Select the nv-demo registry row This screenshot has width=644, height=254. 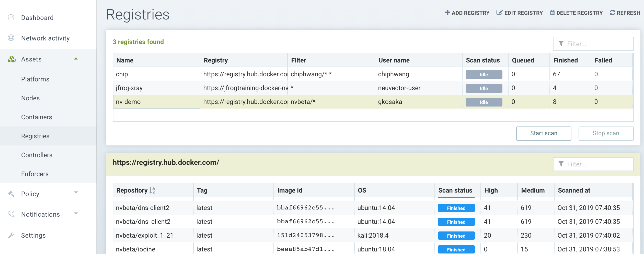pos(156,102)
